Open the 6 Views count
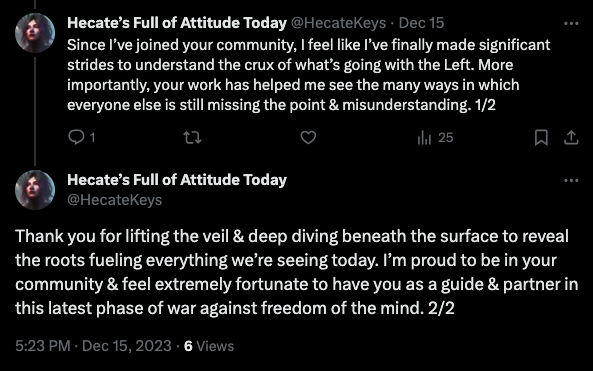The image size is (593, 371). (209, 346)
